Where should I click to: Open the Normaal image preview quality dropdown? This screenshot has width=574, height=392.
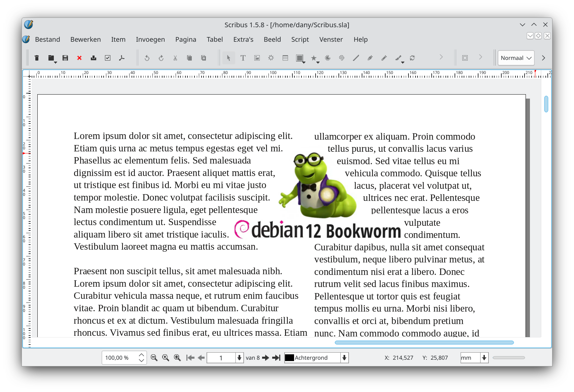(x=516, y=58)
